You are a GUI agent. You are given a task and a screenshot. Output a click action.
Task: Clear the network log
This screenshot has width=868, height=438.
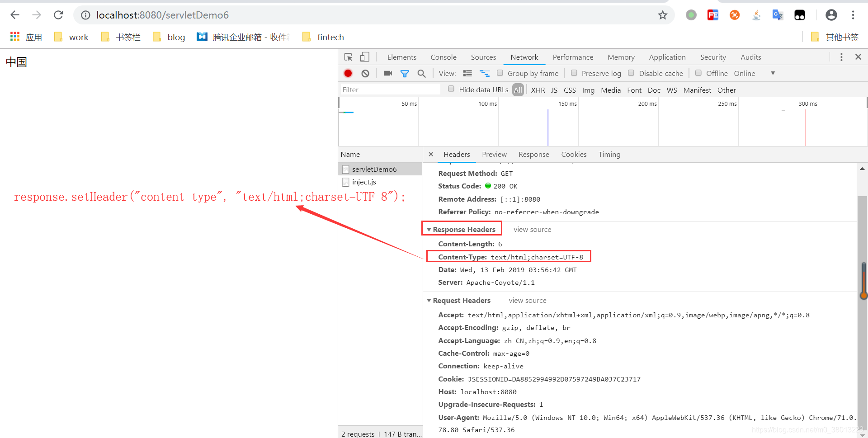point(365,73)
